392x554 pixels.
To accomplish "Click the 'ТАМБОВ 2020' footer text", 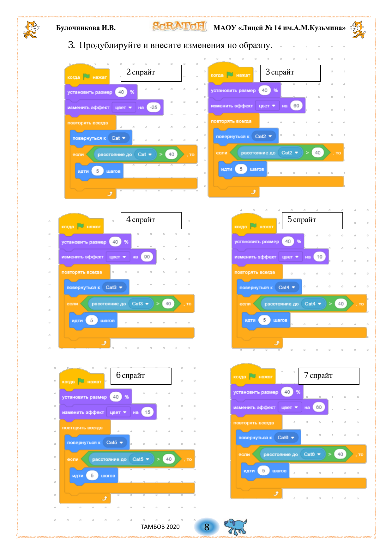I will [160, 527].
